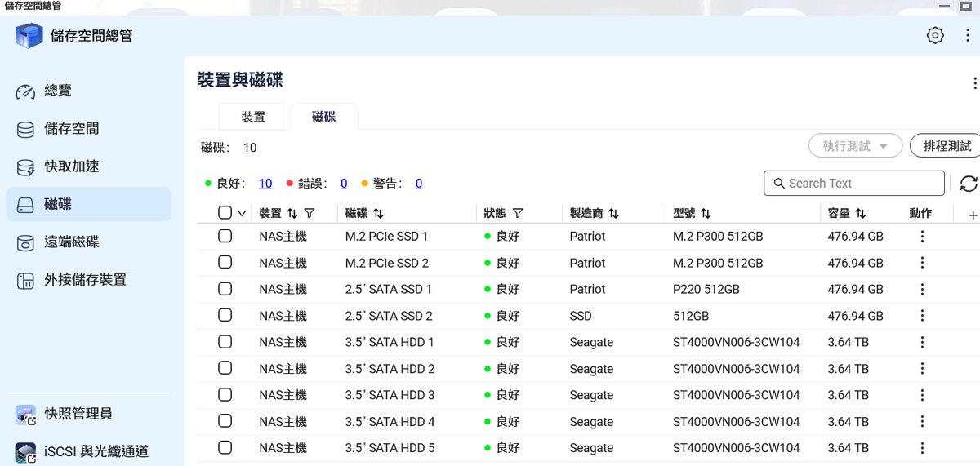
Task: Expand dropdown arrow next to header checkbox
Action: (242, 214)
